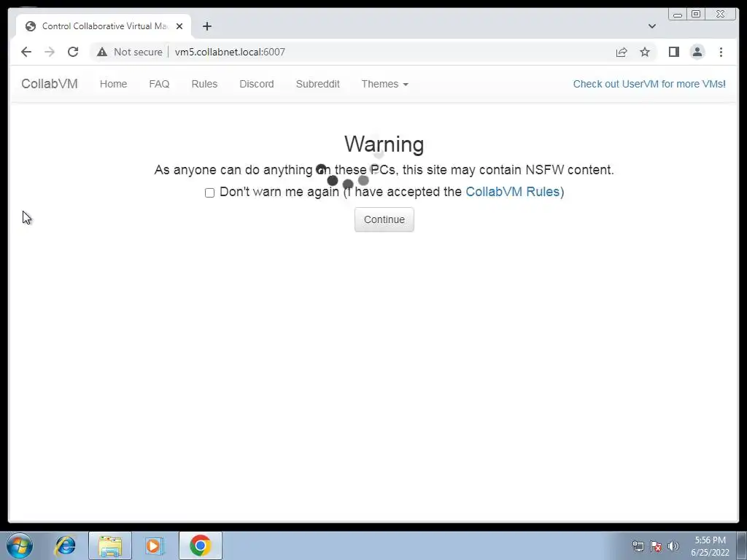Reload the page with the refresh icon
The height and width of the screenshot is (560, 747).
73,52
